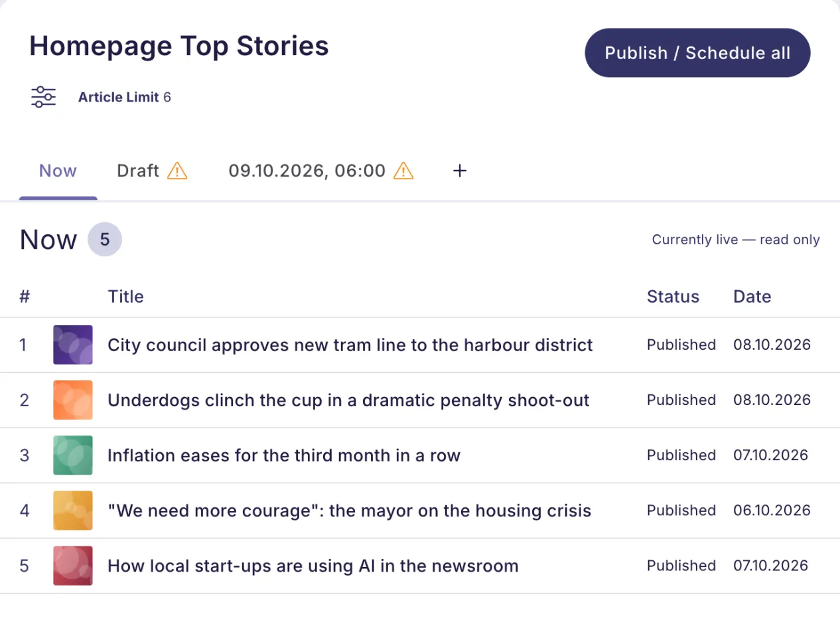Open the "We need more courage" article title

pyautogui.click(x=349, y=511)
